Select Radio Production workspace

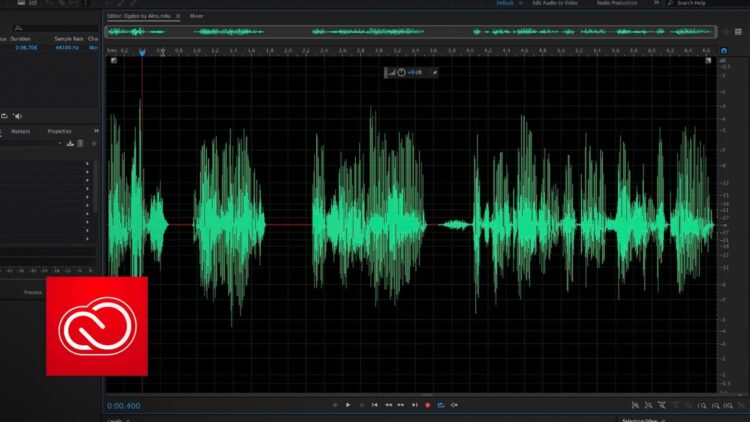617,3
